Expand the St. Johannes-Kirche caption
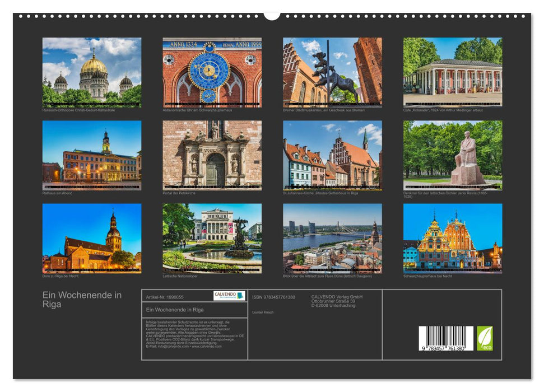The width and height of the screenshot is (544, 392). 319,193
